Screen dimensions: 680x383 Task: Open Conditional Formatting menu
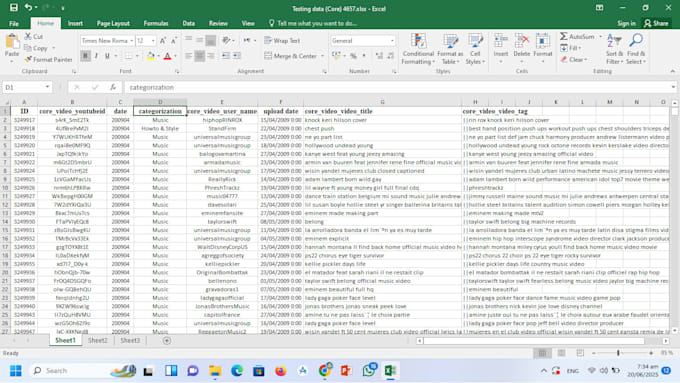pos(418,49)
